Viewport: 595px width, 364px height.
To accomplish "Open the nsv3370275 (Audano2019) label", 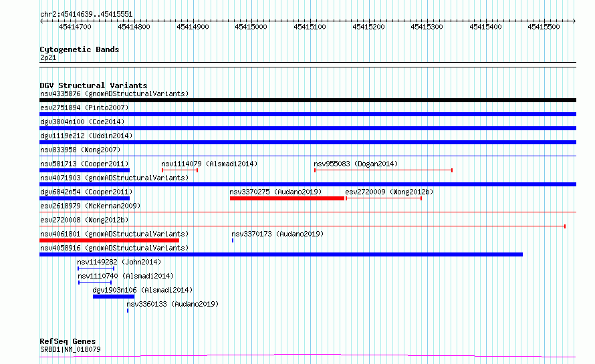I will [275, 192].
